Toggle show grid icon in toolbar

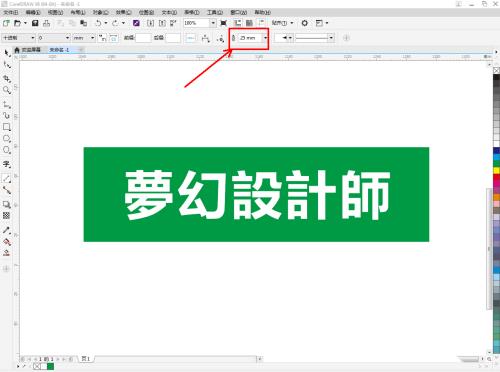pyautogui.click(x=249, y=23)
